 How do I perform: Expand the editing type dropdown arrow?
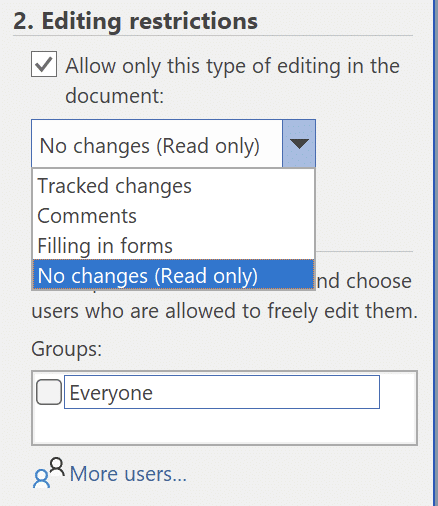(299, 144)
